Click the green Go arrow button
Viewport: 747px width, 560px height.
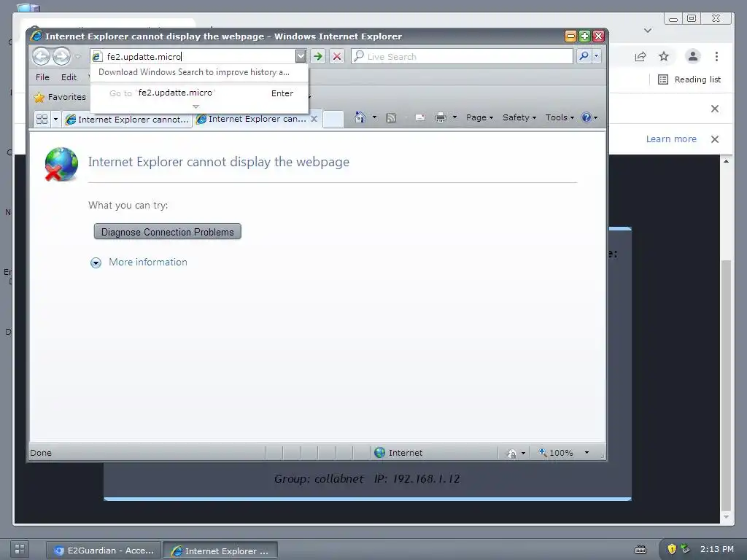tap(318, 57)
